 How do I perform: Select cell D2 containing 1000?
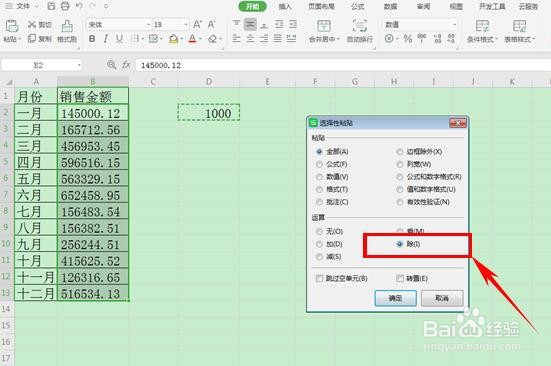tap(209, 113)
